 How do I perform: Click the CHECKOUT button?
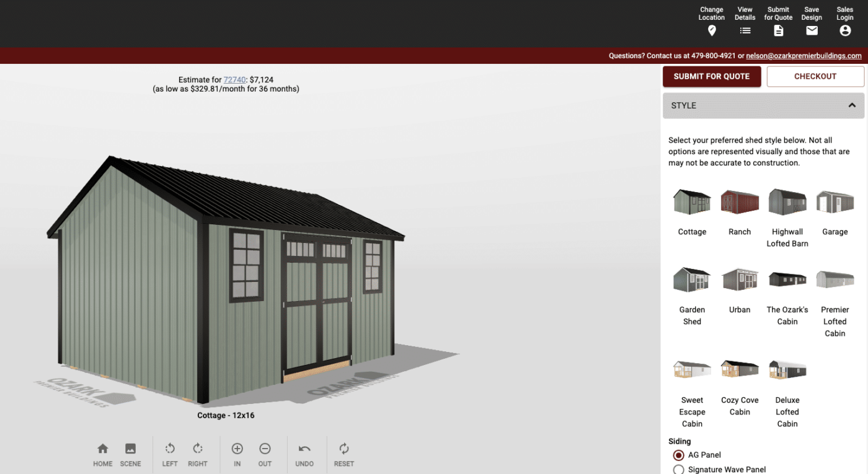(x=815, y=76)
